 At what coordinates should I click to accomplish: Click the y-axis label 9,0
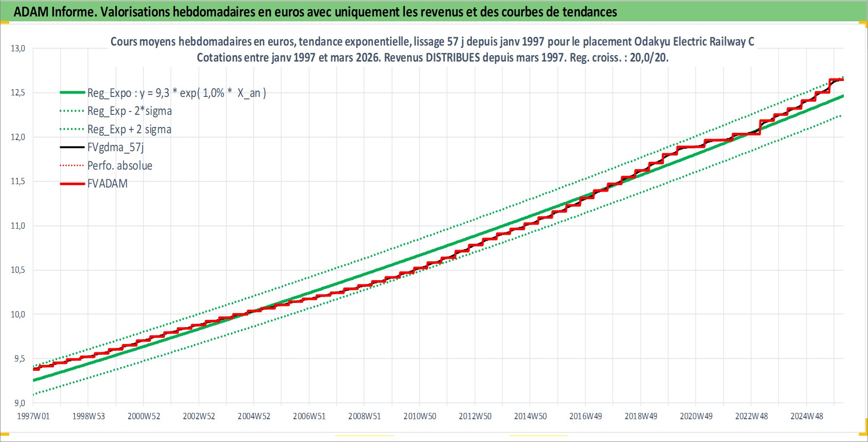pos(19,403)
